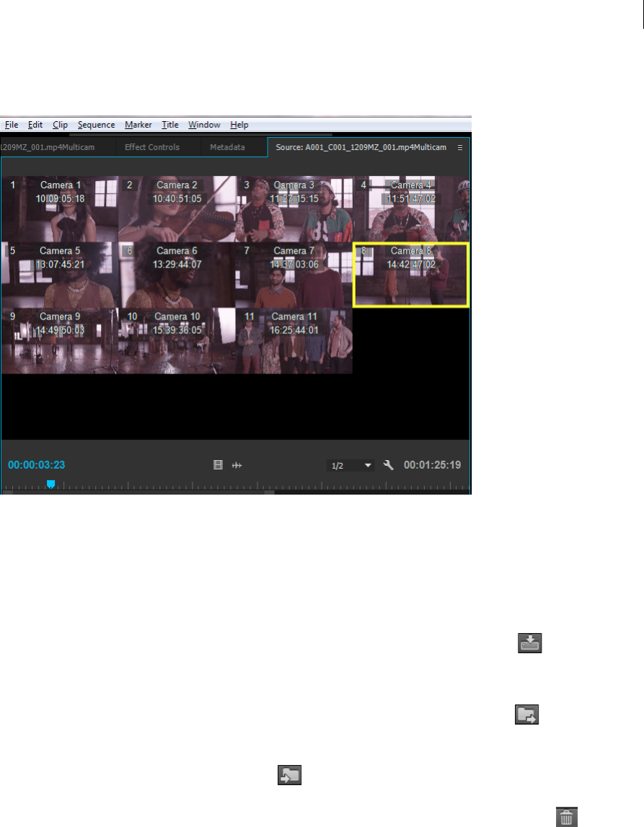Click the current timecode 00:00:03:23
Screen dimensions: 644x827
36,465
